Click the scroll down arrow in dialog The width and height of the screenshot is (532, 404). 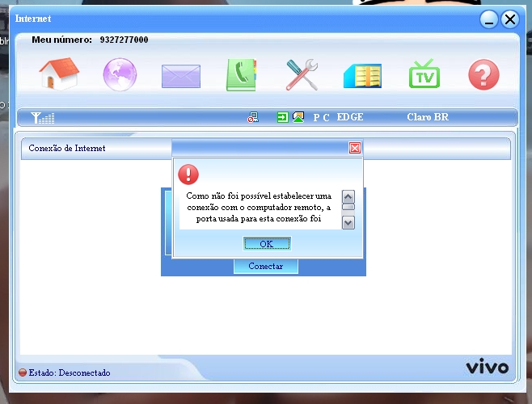(348, 223)
